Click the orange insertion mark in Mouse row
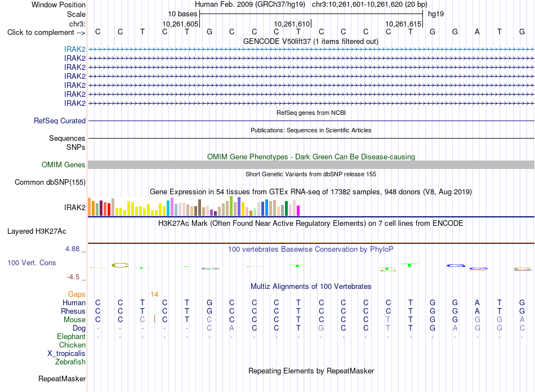The image size is (535, 392). pyautogui.click(x=154, y=319)
